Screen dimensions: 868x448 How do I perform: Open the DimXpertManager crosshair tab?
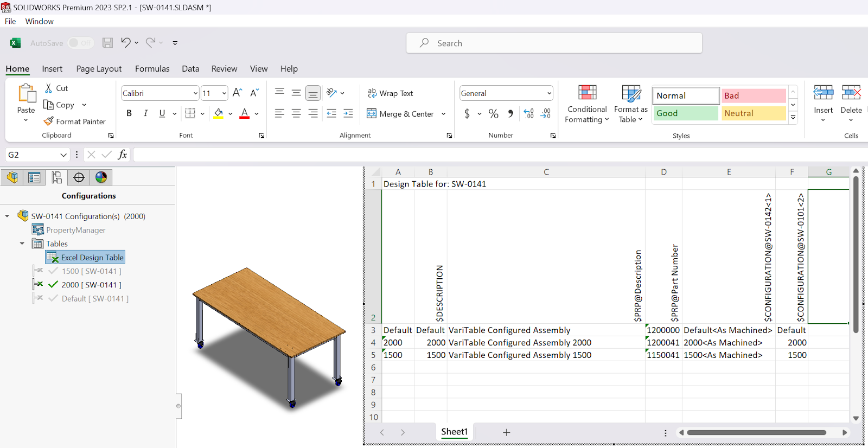coord(79,177)
